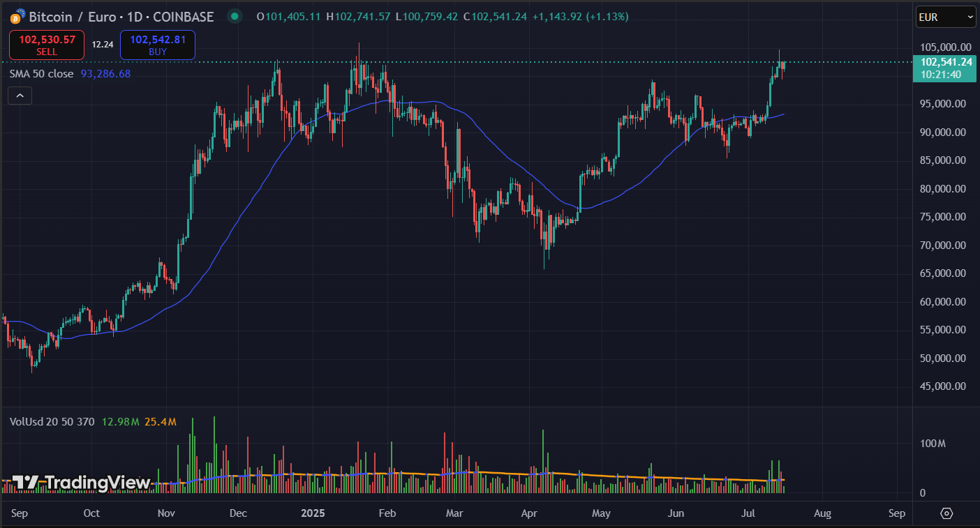980x528 pixels.
Task: Click the 70,000.00 price axis label
Action: point(943,246)
